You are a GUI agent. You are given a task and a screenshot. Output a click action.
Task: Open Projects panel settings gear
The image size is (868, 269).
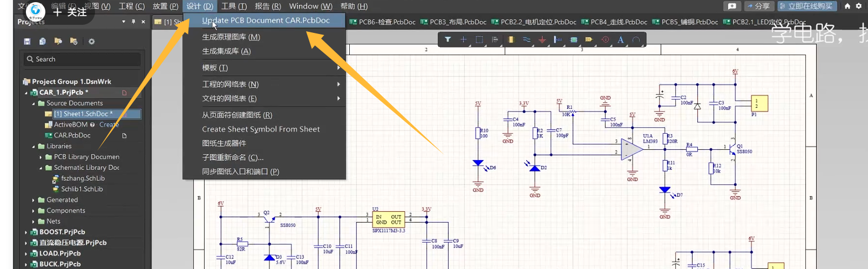pyautogui.click(x=91, y=41)
